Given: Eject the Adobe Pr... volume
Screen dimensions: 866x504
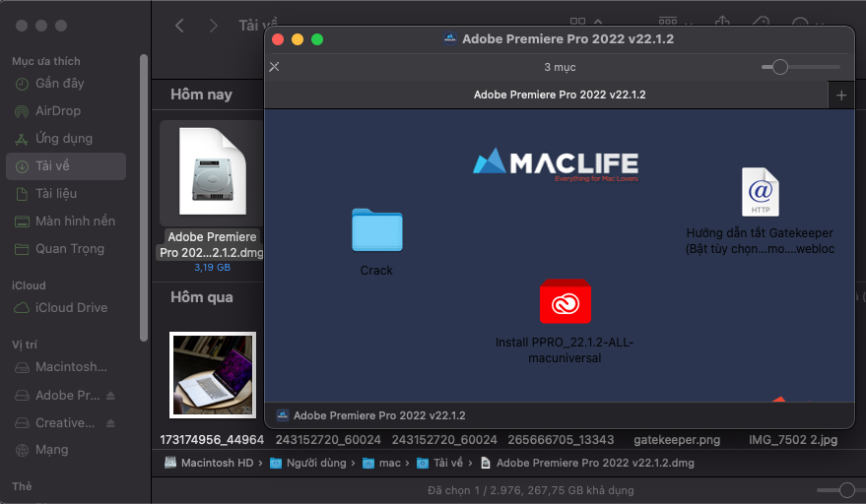Looking at the screenshot, I should coord(110,396).
